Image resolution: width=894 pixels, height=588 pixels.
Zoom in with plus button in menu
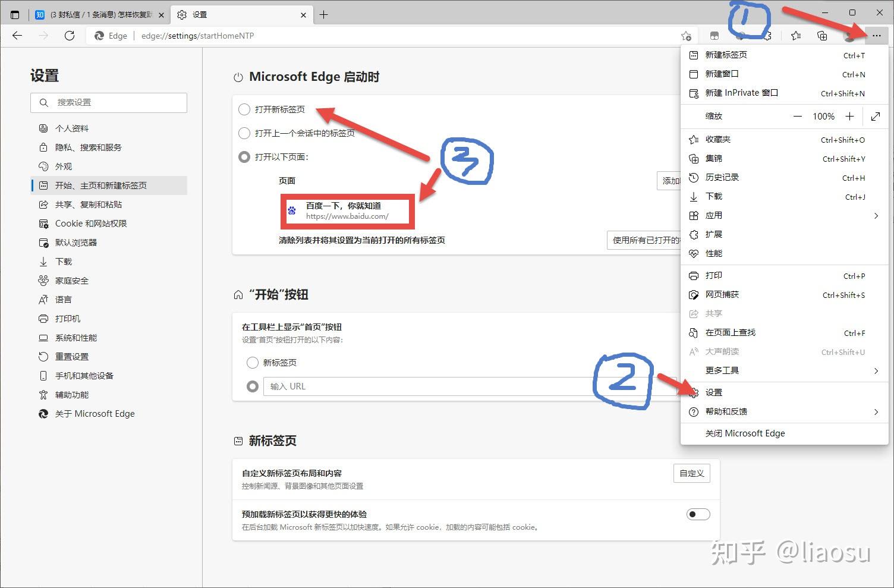pos(850,117)
